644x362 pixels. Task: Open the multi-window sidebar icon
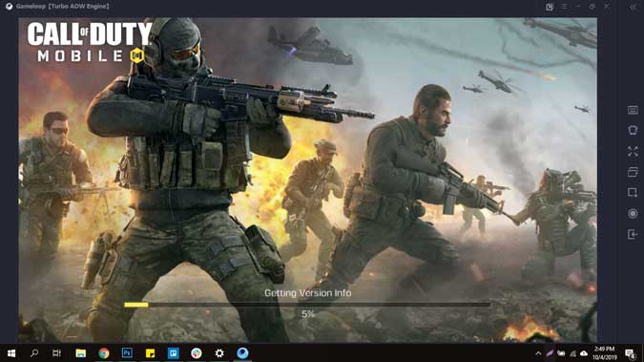(633, 172)
